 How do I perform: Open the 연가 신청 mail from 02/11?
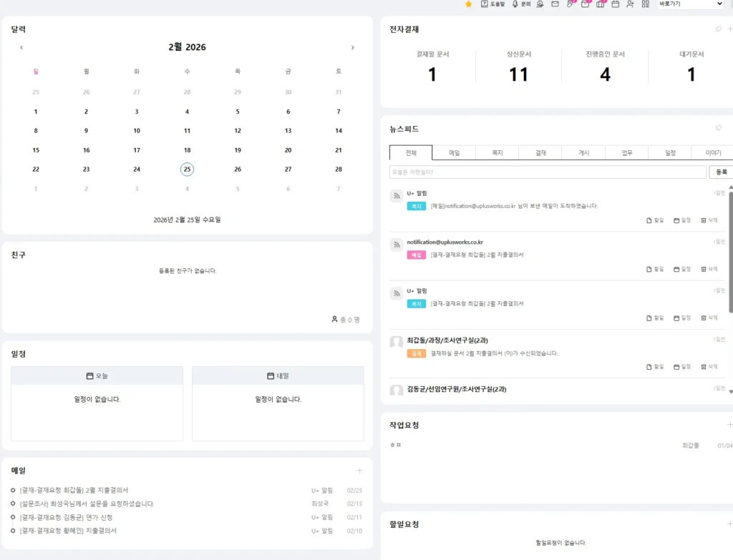click(66, 517)
